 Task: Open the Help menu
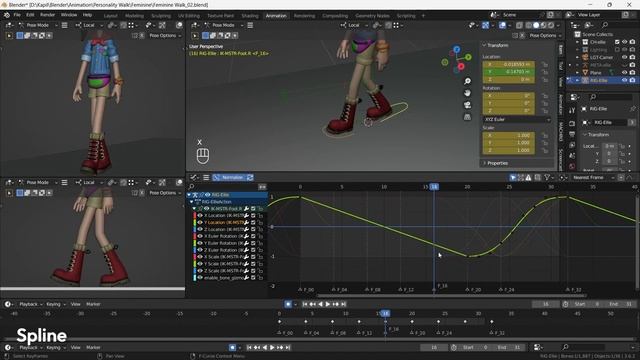[87, 15]
